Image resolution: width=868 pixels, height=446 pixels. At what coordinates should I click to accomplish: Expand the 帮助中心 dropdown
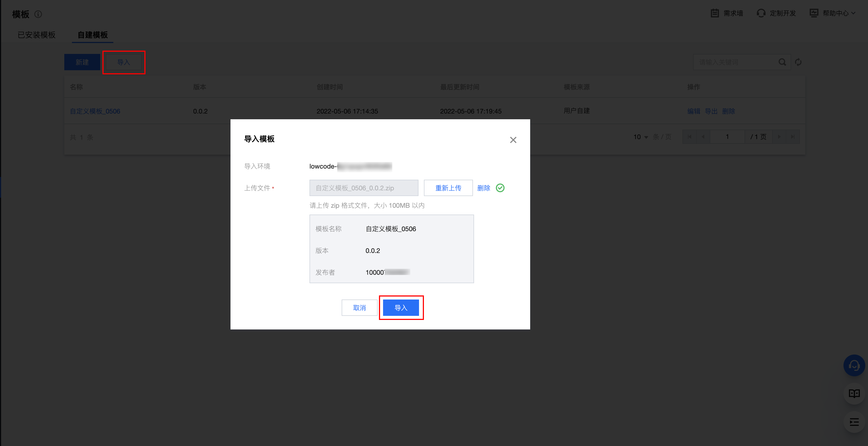point(835,13)
